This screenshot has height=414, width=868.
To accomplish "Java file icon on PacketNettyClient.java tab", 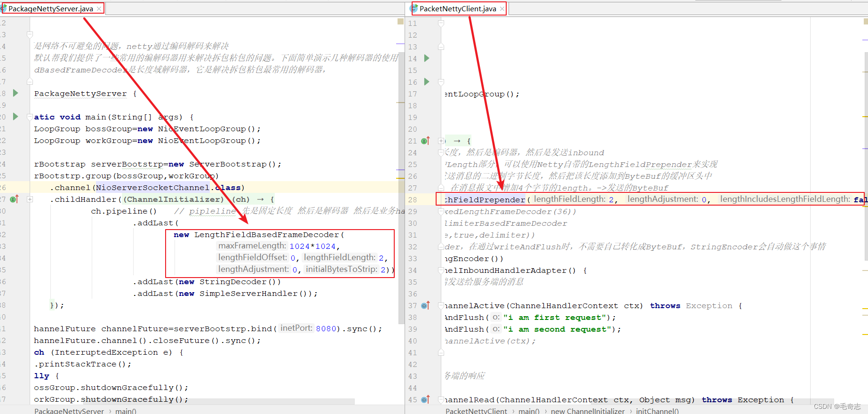I will 414,8.
